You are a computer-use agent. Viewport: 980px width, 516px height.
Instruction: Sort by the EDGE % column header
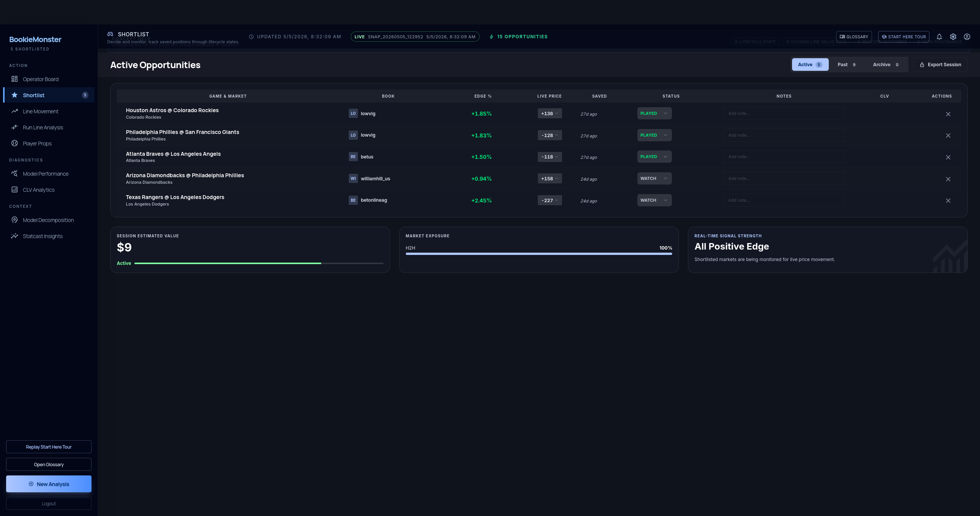483,96
